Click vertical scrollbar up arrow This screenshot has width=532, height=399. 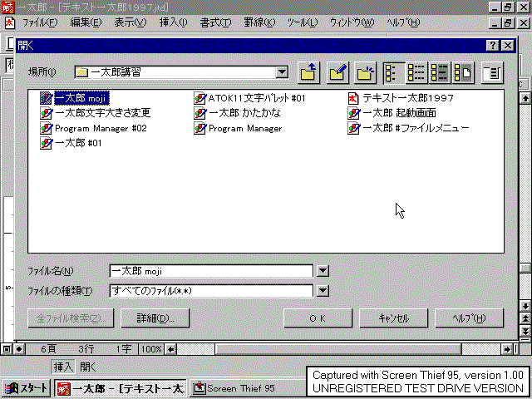(x=525, y=98)
